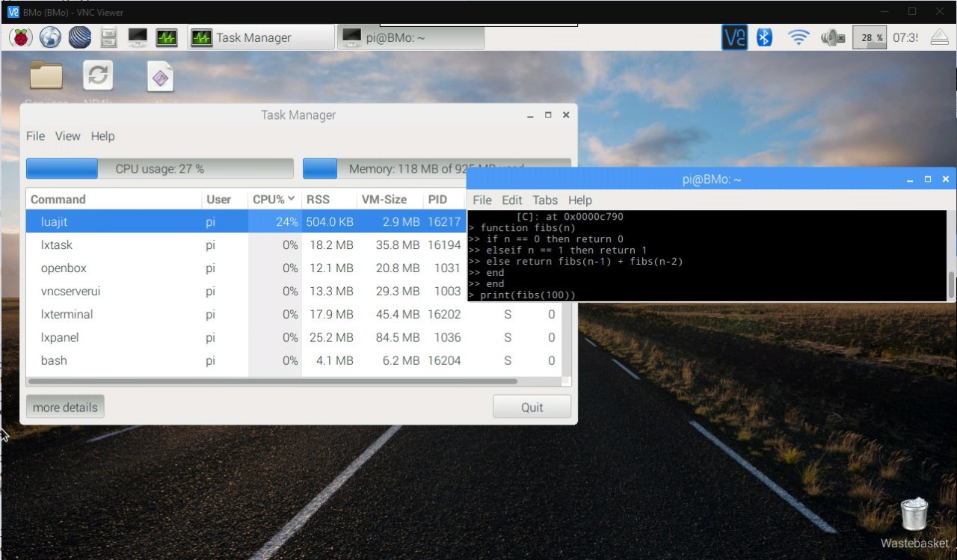Click the terminal's vertical scrollbar
Viewport: 957px width, 560px height.
(951, 284)
